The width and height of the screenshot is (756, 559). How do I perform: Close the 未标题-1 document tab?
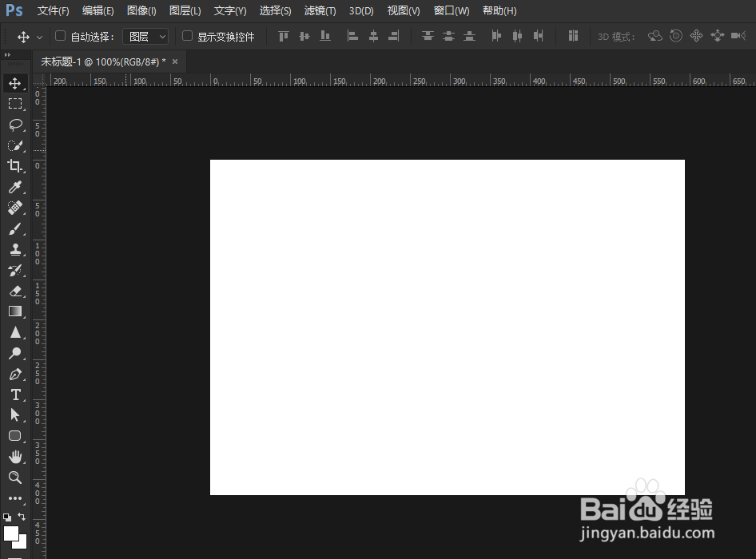175,61
